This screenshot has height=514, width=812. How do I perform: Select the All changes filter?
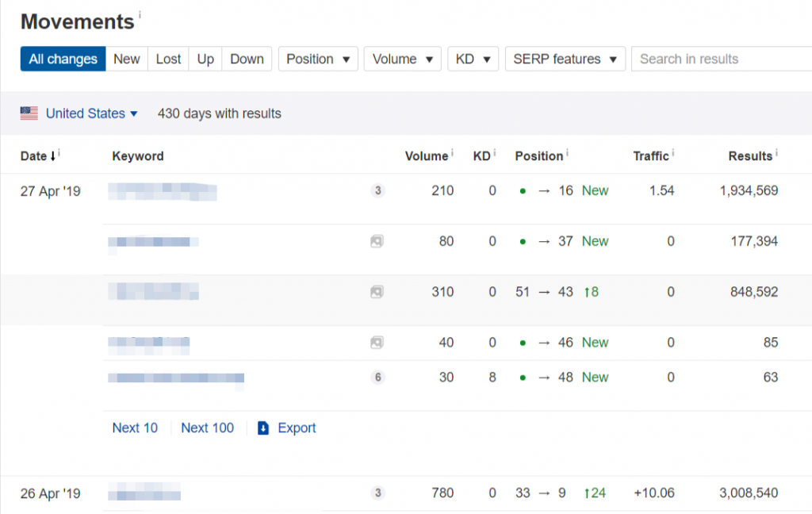63,59
